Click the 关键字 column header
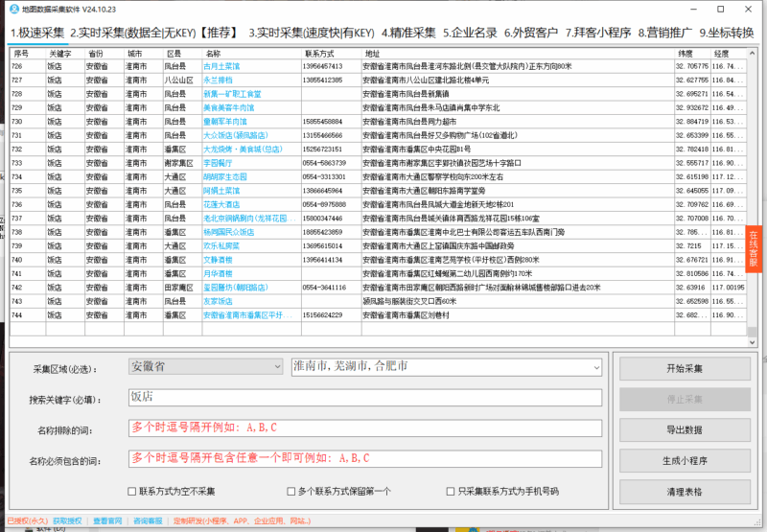The image size is (767, 532). point(65,54)
